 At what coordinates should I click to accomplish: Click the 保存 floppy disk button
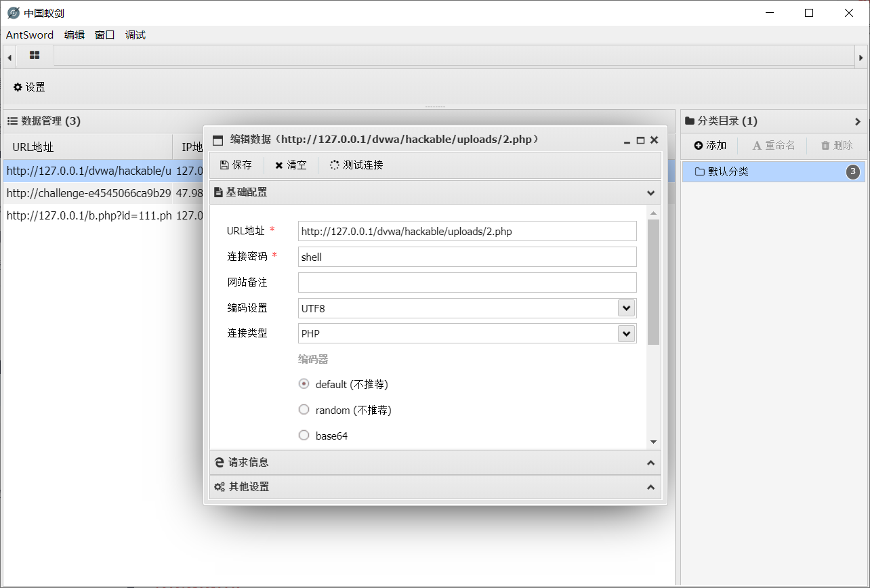point(236,165)
